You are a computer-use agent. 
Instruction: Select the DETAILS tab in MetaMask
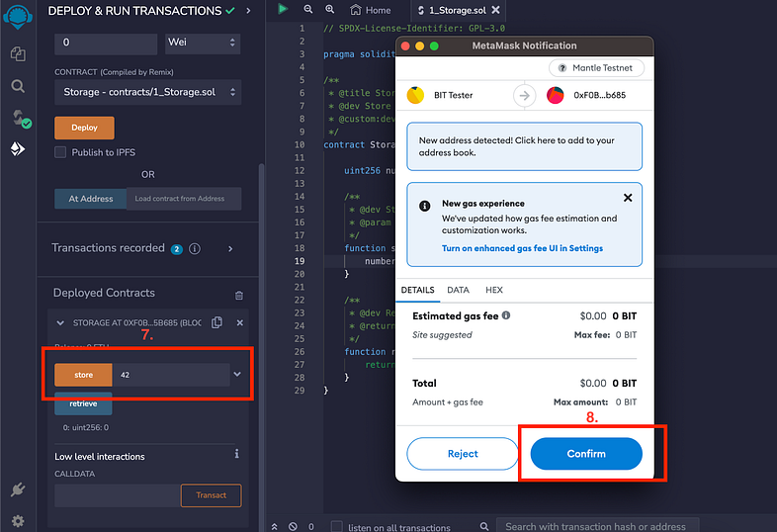click(x=418, y=290)
